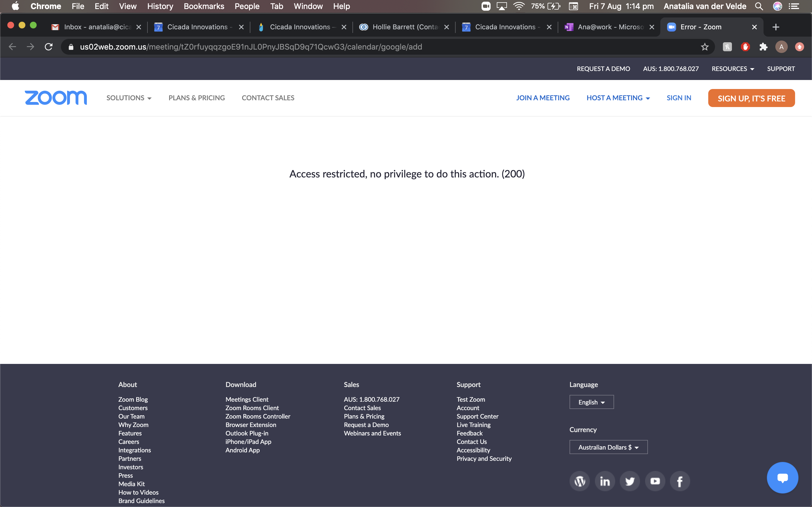Viewport: 812px width, 507px height.
Task: Open Zoom's Facebook social icon
Action: coord(680,481)
